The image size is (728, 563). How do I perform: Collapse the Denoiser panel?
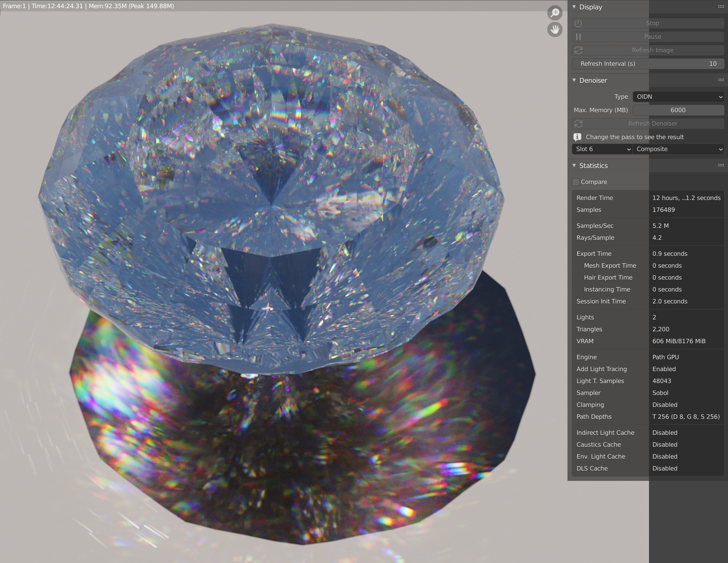point(574,80)
